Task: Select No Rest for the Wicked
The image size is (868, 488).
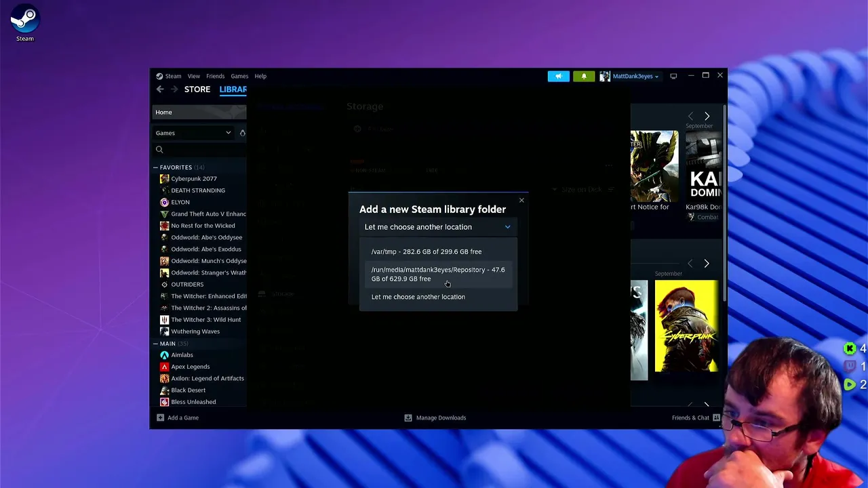Action: 202,226
